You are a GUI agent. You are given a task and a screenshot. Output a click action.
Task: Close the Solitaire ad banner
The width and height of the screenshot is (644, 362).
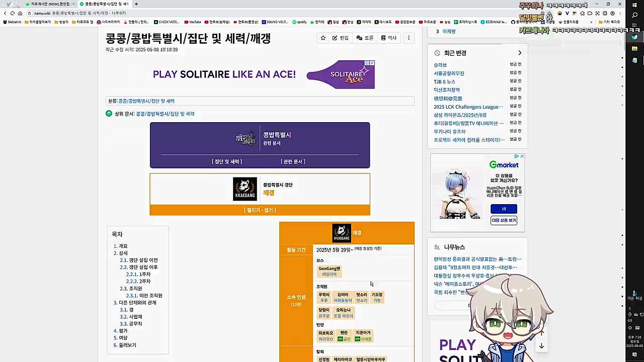pyautogui.click(x=372, y=63)
